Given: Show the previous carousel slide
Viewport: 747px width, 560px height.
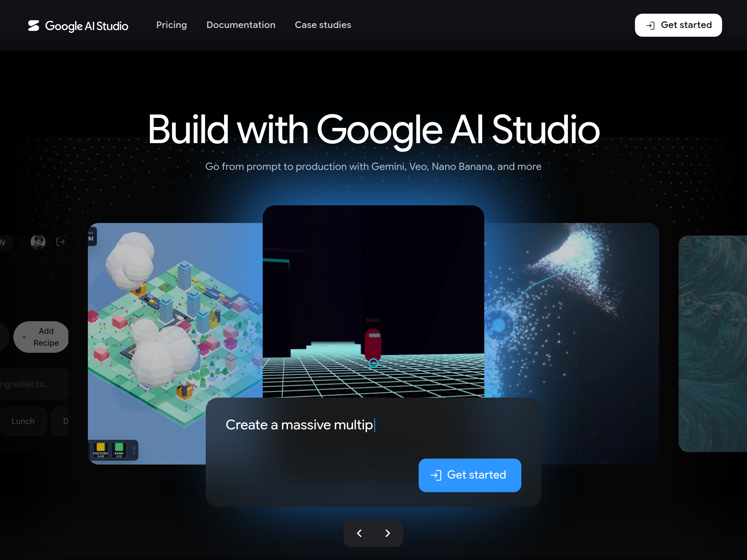Looking at the screenshot, I should [x=359, y=533].
